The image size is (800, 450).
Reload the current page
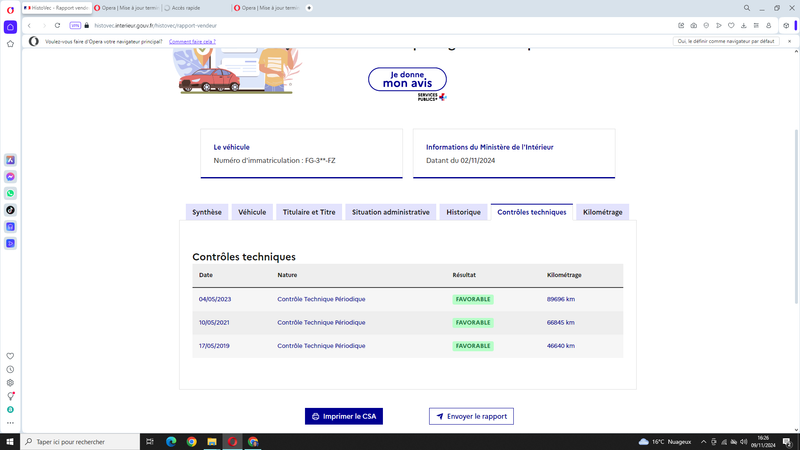(x=58, y=26)
